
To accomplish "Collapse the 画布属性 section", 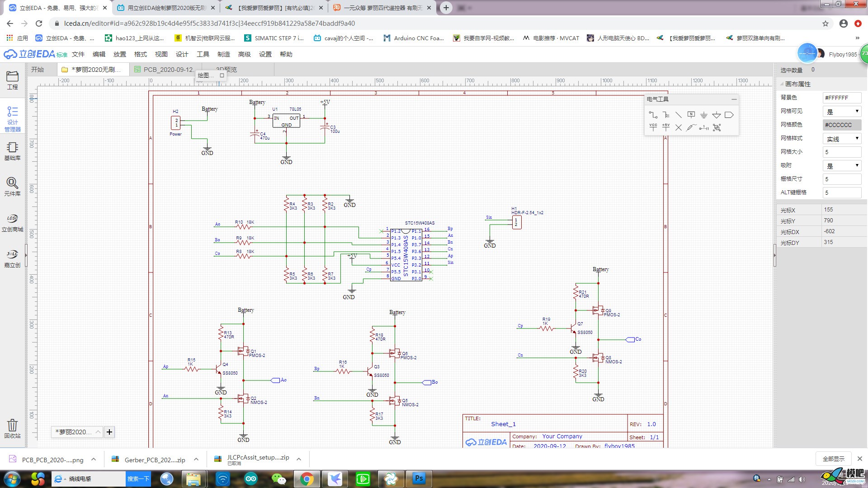I will coord(782,84).
